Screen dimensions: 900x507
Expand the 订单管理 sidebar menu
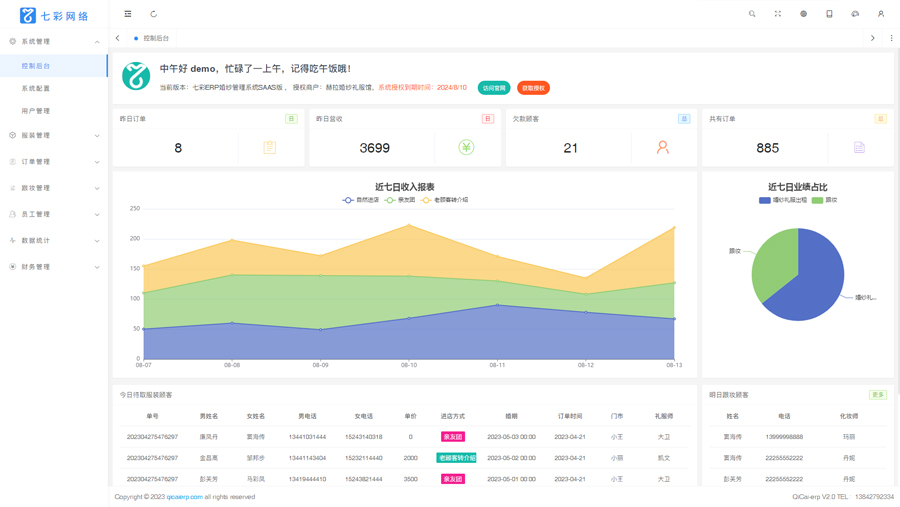pyautogui.click(x=54, y=162)
